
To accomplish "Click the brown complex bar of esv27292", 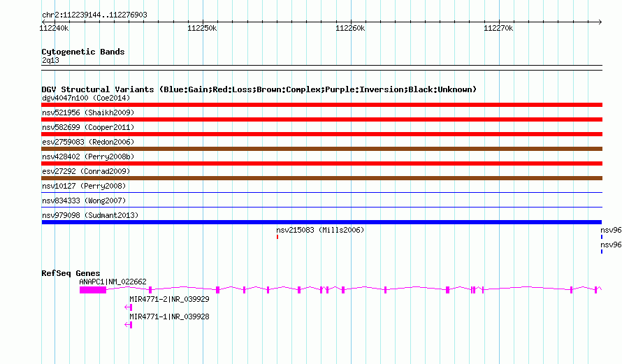I will pyautogui.click(x=321, y=178).
